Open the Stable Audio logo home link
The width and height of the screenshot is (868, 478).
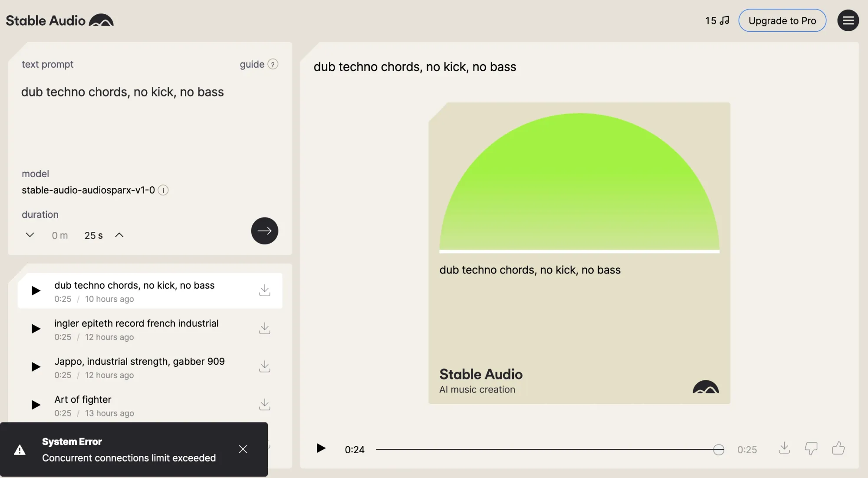pos(59,20)
